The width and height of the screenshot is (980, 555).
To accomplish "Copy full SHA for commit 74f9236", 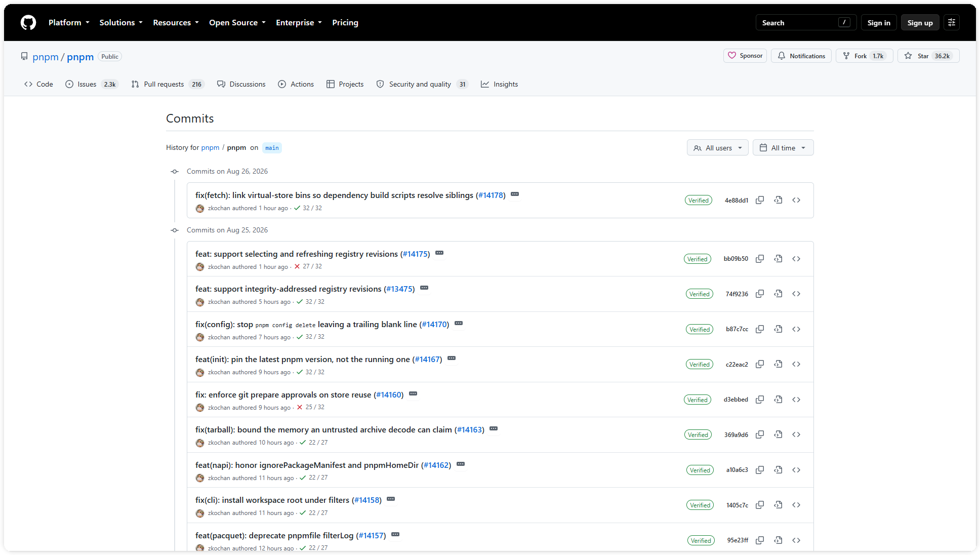I will click(760, 294).
